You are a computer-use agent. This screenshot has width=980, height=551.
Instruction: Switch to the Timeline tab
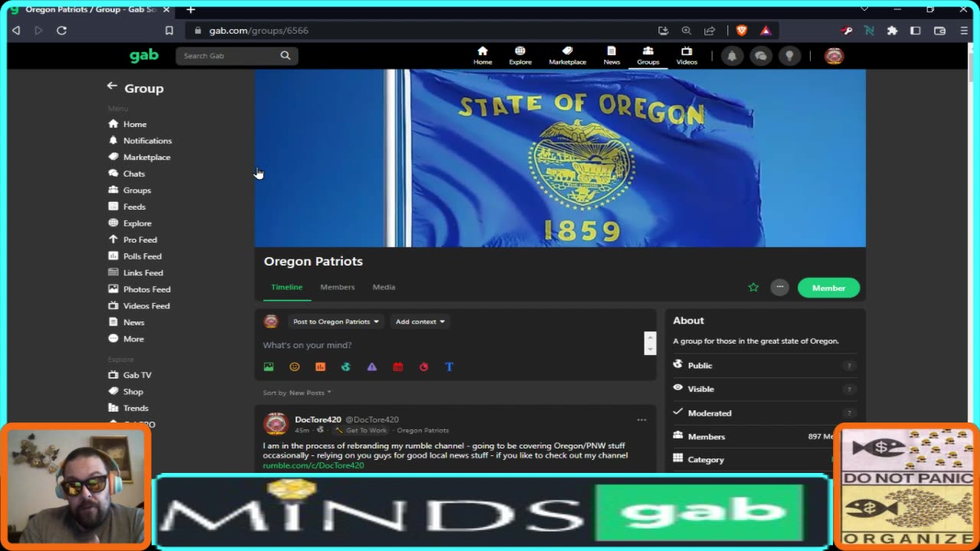pyautogui.click(x=286, y=287)
